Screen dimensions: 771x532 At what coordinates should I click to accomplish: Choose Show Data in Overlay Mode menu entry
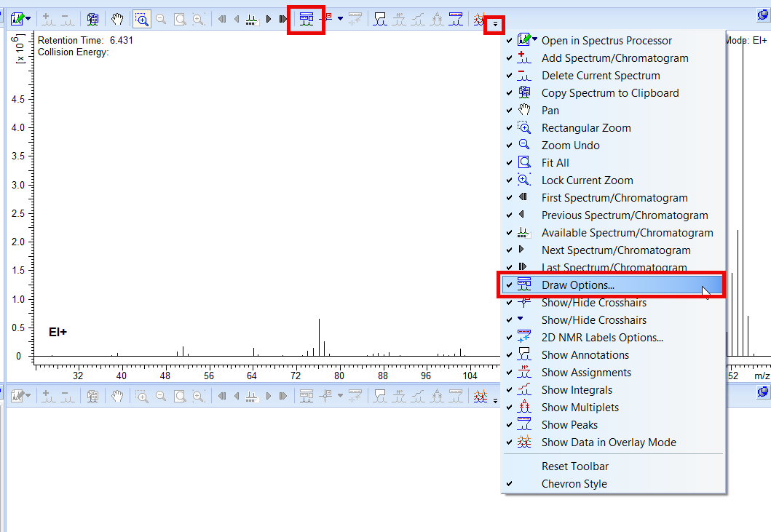(x=613, y=442)
